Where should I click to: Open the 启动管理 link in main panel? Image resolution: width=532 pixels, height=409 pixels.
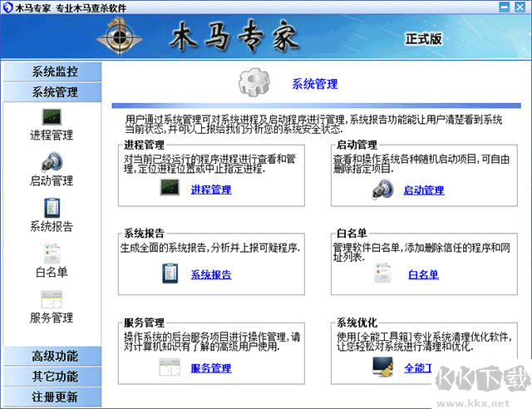click(x=424, y=190)
